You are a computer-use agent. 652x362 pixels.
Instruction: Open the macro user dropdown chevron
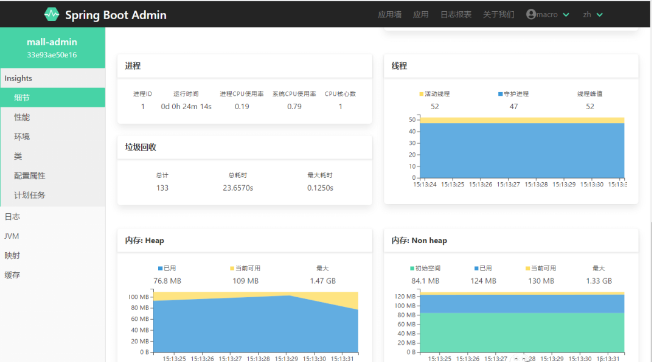tap(566, 15)
